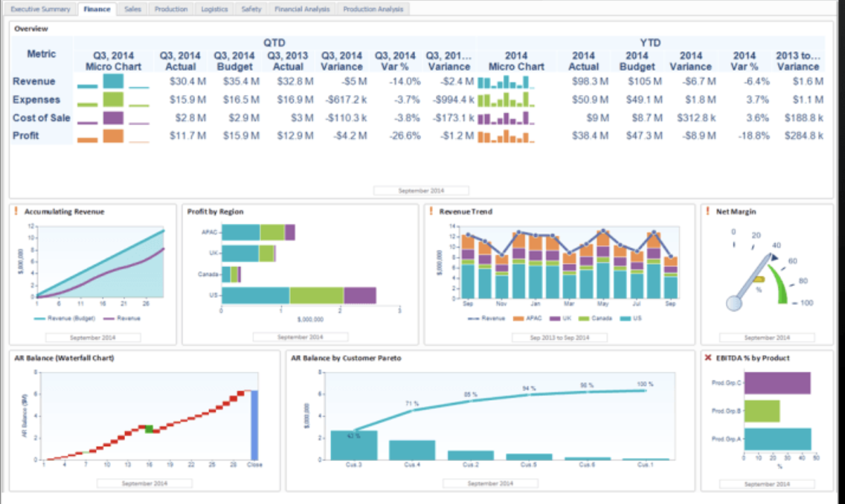Viewport: 845px width, 504px height.
Task: Click the APAC legend entry in Revenue Trend
Action: [528, 318]
